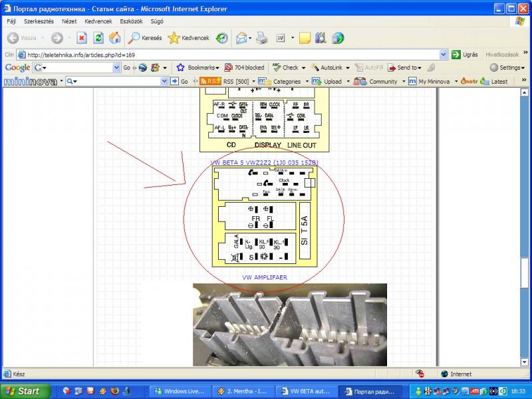
Task: Click the vertical scrollbar up arrow
Action: coord(524,92)
